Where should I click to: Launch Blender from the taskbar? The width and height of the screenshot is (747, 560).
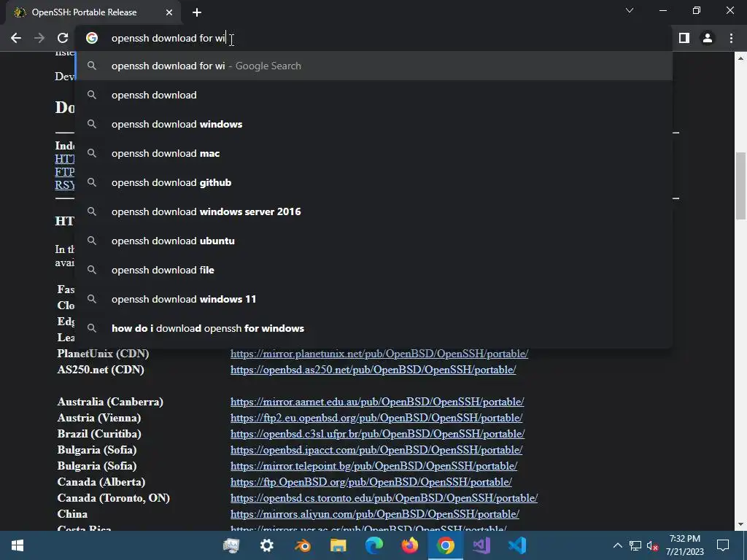[303, 545]
